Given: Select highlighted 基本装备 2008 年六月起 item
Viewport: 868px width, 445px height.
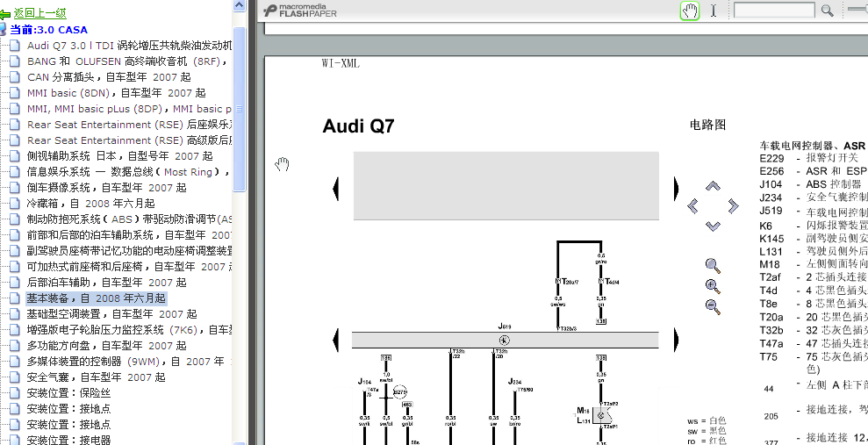Looking at the screenshot, I should [x=97, y=298].
